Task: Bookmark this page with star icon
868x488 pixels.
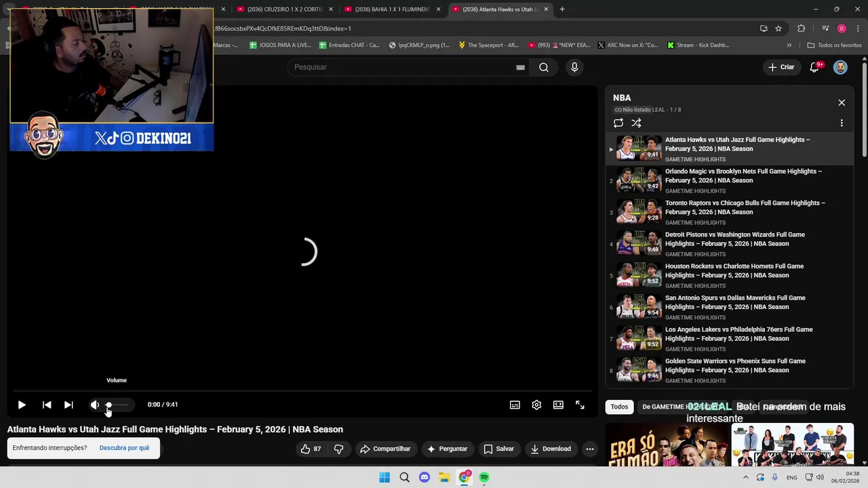Action: coord(778,28)
